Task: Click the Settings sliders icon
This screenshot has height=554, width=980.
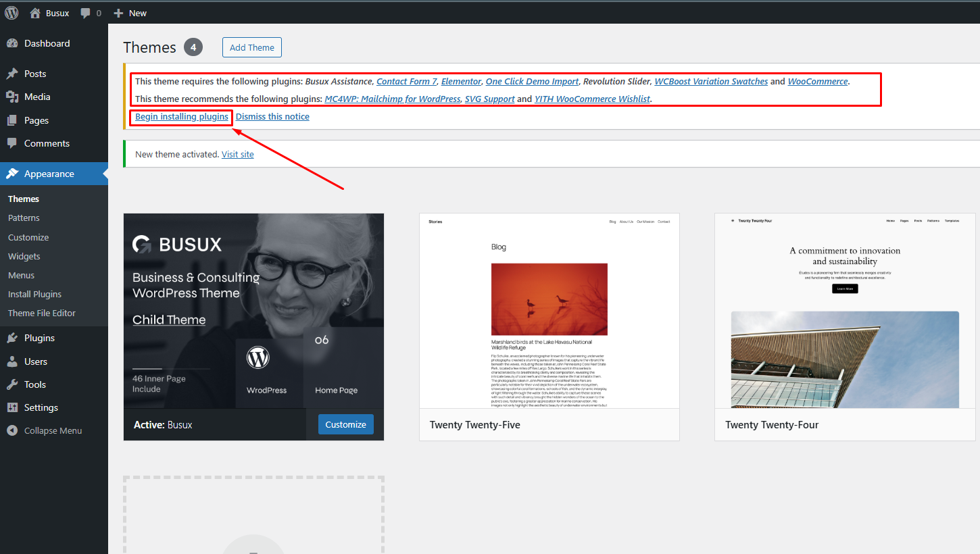Action: point(12,407)
